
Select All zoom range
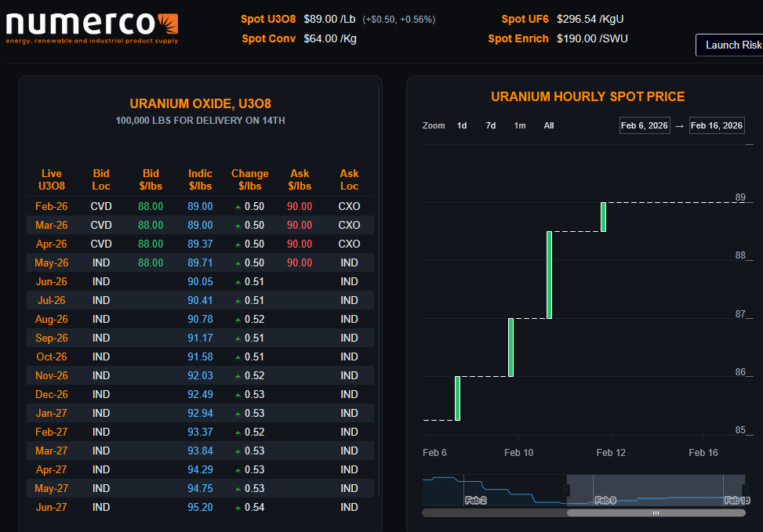pyautogui.click(x=549, y=125)
